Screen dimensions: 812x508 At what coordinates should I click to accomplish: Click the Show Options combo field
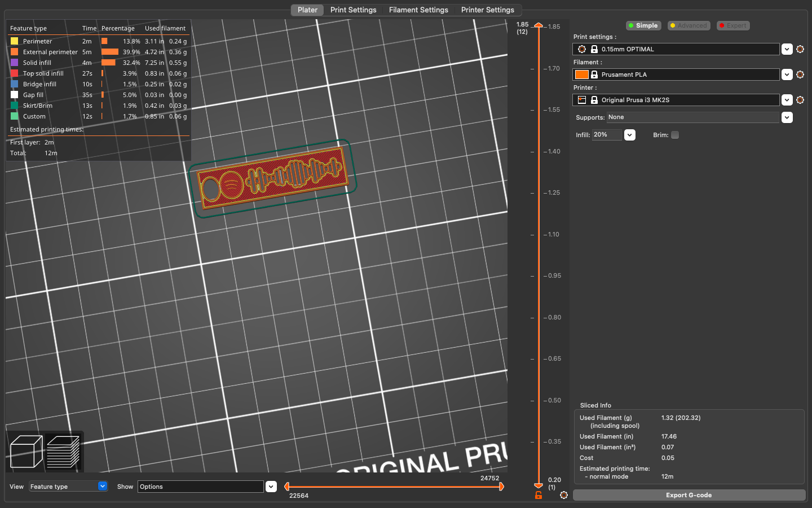[x=201, y=487]
